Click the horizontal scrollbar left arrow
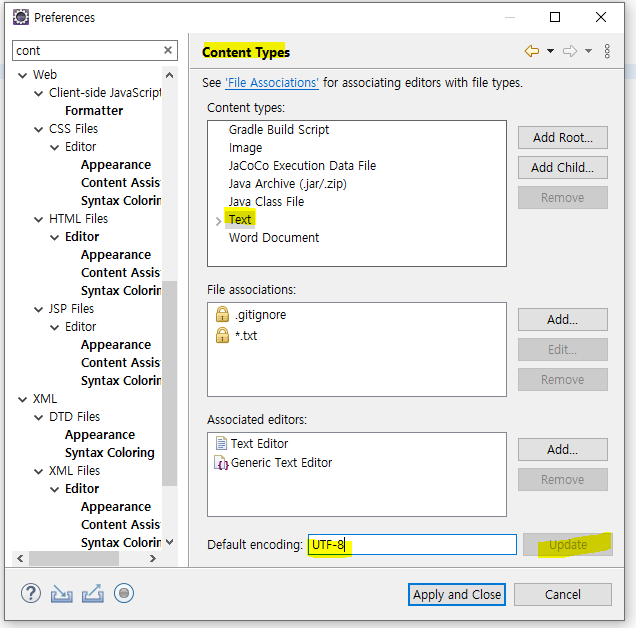Viewport: 636px width, 628px height. (20, 559)
